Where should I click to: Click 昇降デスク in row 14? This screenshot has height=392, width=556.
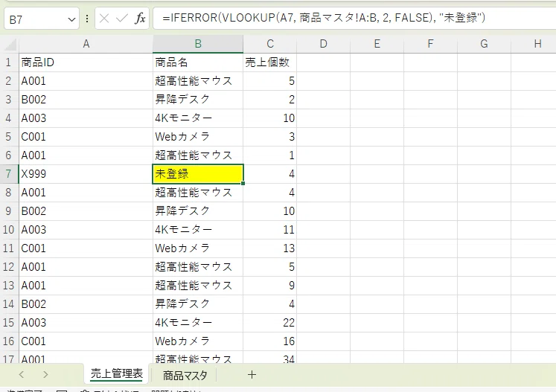(x=198, y=304)
